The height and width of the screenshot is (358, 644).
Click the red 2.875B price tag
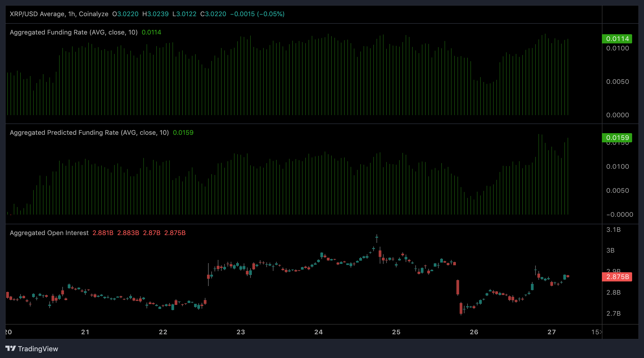[617, 277]
